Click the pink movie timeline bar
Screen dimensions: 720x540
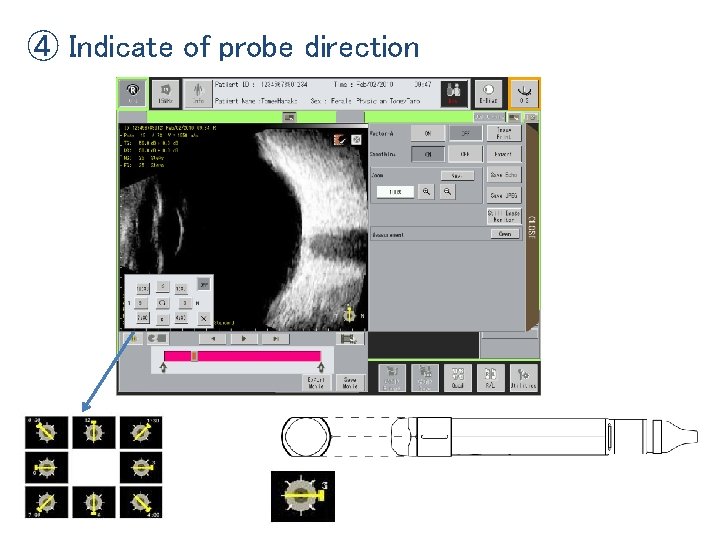pyautogui.click(x=242, y=356)
